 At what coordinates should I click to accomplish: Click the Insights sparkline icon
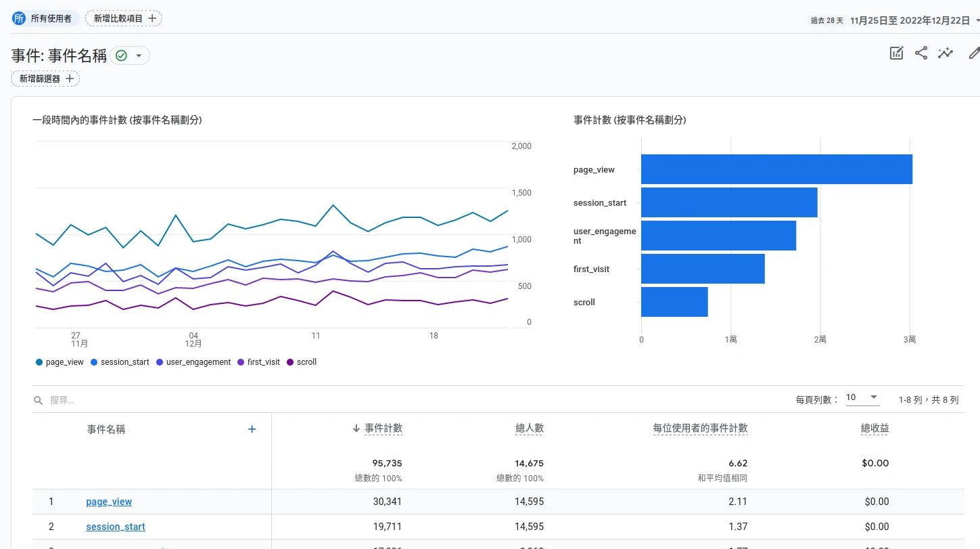tap(946, 53)
